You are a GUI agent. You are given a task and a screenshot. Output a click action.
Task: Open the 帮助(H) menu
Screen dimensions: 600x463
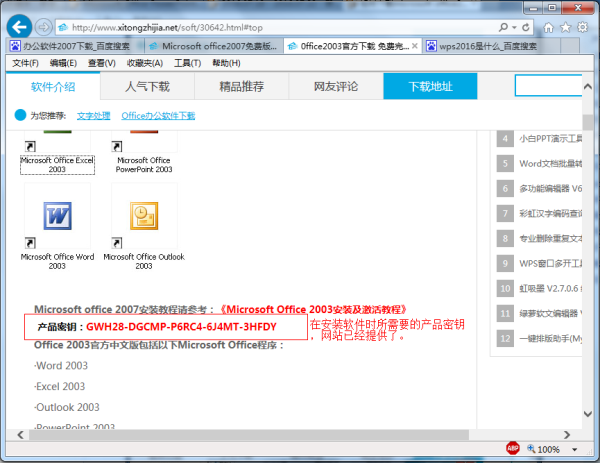pyautogui.click(x=226, y=63)
